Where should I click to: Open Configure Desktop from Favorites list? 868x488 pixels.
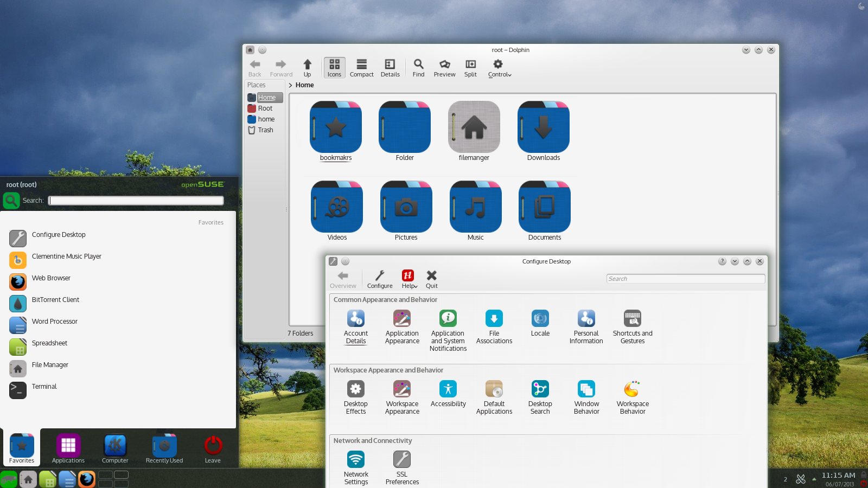tap(118, 239)
